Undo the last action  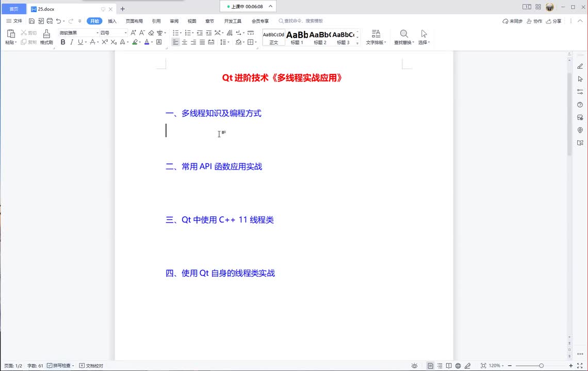point(58,21)
